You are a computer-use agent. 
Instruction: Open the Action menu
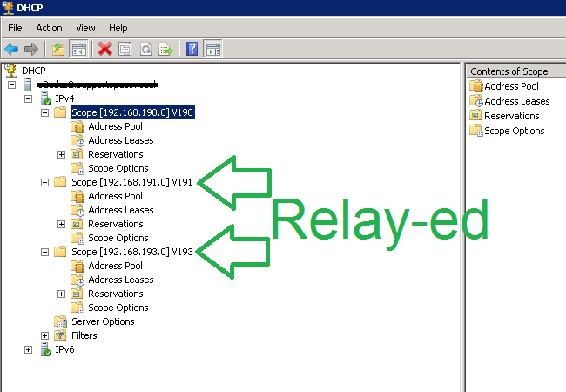(x=49, y=28)
